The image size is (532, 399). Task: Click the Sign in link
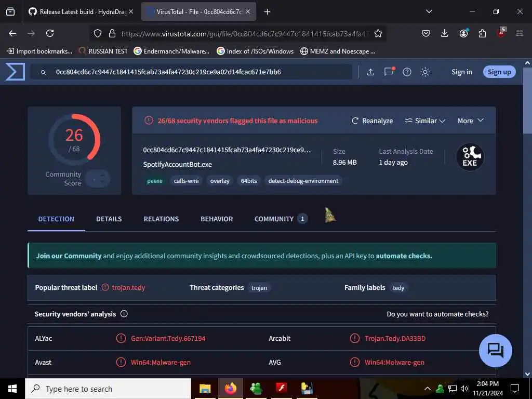click(461, 72)
